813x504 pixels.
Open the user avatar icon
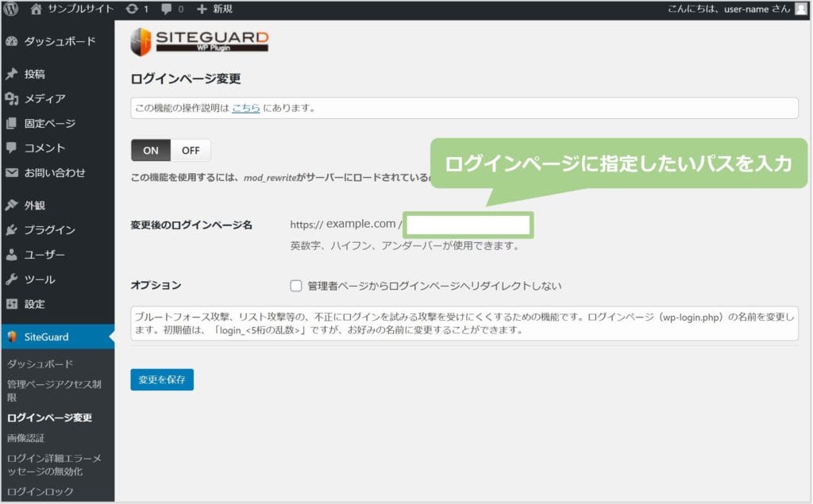click(800, 10)
